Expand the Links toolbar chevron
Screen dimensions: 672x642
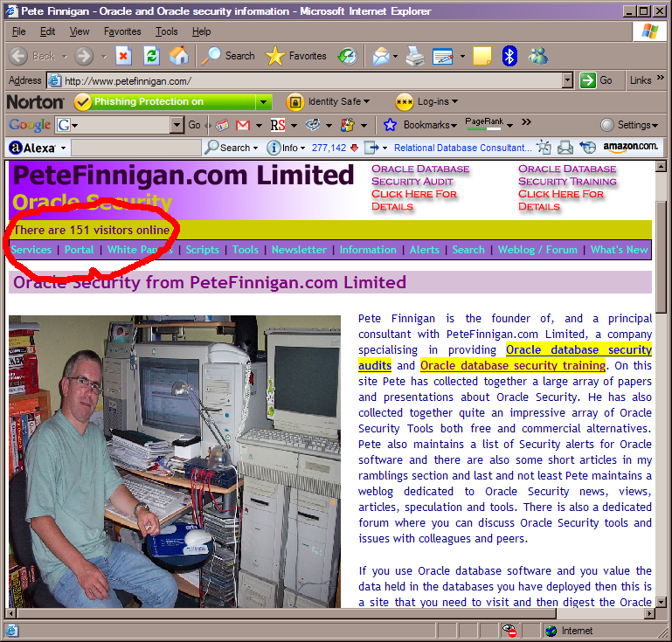tap(661, 78)
